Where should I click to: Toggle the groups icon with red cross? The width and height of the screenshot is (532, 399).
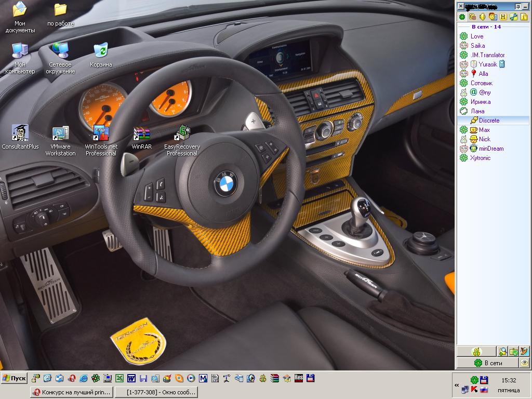tap(472, 17)
